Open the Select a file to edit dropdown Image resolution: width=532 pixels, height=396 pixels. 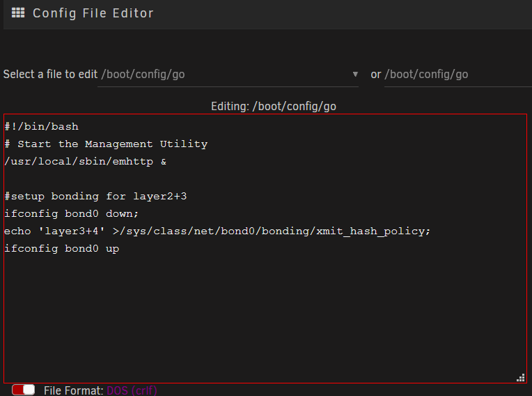[228, 74]
